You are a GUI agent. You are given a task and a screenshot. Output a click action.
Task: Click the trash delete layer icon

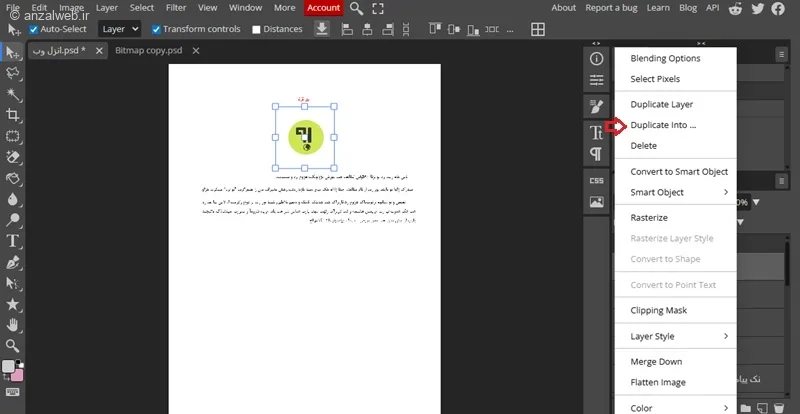pos(779,407)
